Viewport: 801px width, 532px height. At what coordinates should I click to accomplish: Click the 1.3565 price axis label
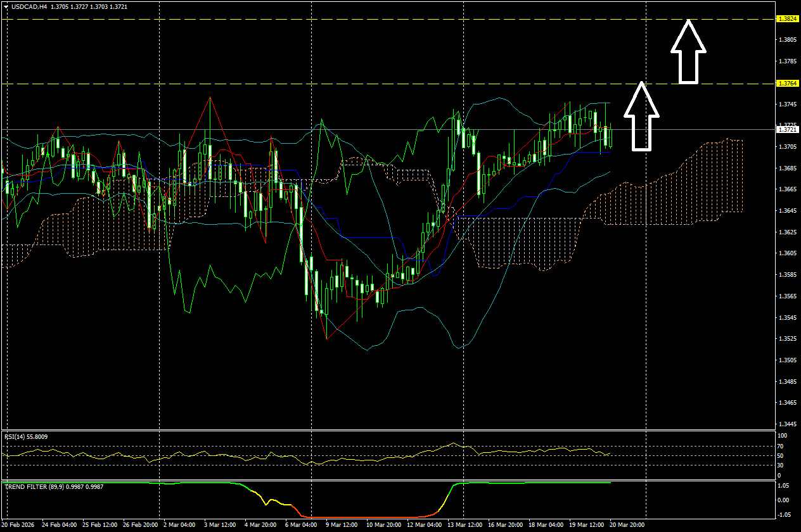click(x=787, y=296)
